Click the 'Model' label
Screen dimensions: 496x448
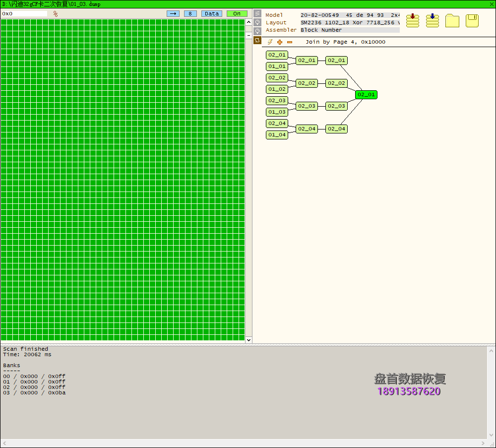coord(274,15)
